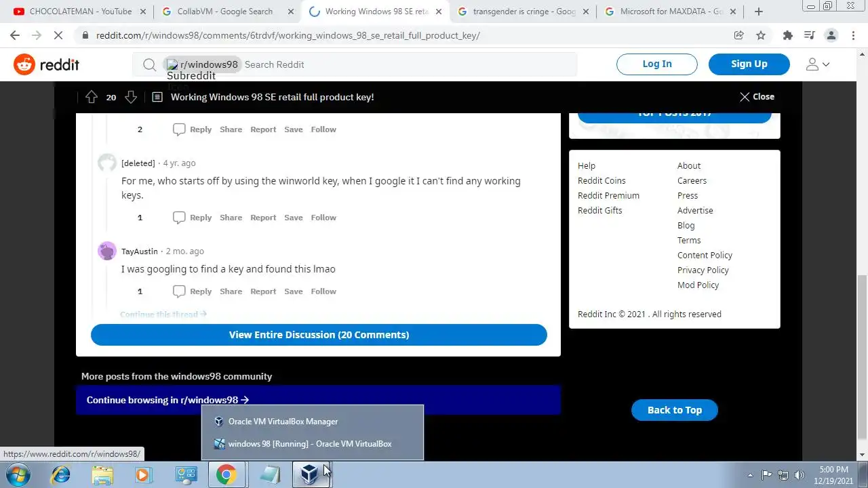868x488 pixels.
Task: Open Windows Media Player from the taskbar
Action: [143, 474]
